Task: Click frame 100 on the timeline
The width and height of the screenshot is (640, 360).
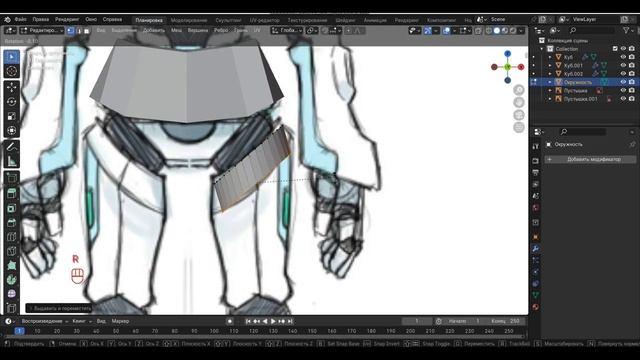Action: tap(214, 331)
